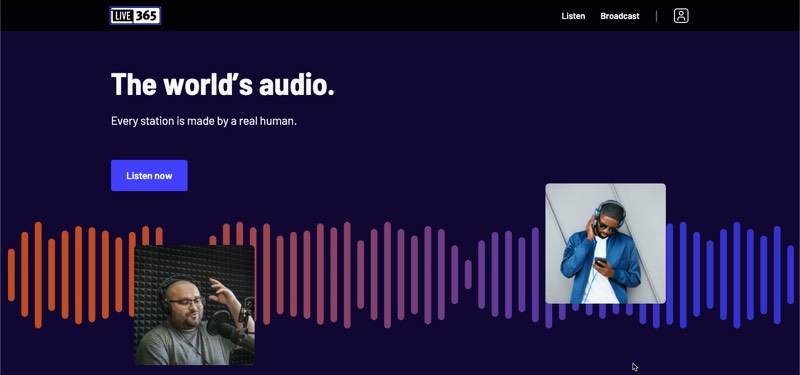The height and width of the screenshot is (375, 800).
Task: Click the shortest purple bar in the waveform
Action: 468,274
